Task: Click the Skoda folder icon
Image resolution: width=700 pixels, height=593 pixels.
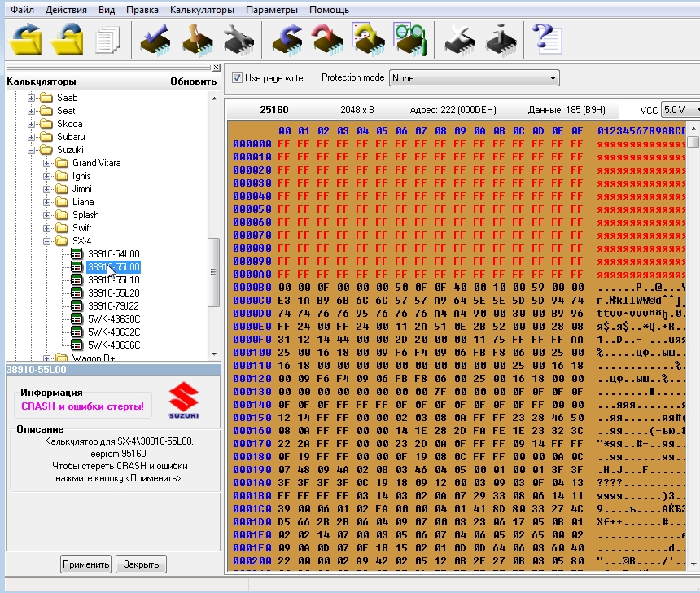Action: point(46,124)
